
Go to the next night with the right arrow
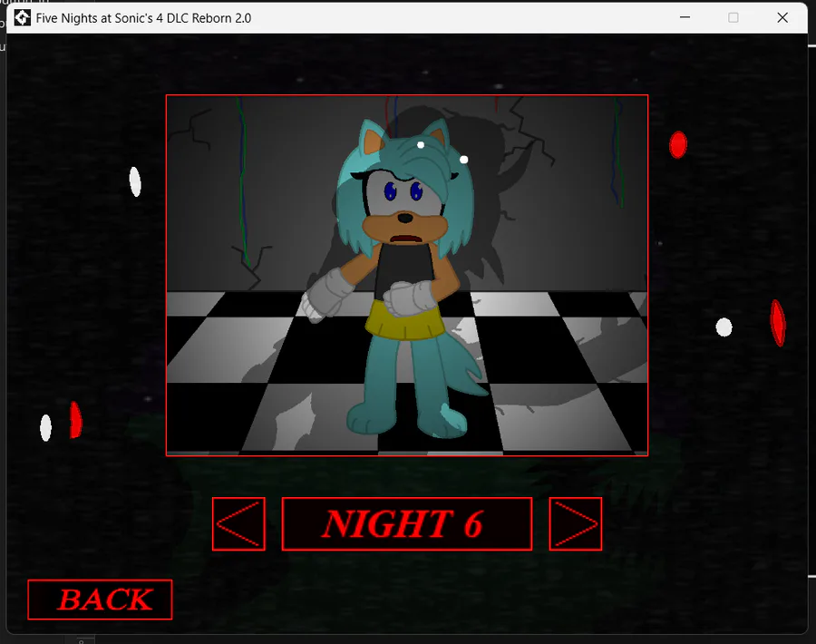coord(576,523)
